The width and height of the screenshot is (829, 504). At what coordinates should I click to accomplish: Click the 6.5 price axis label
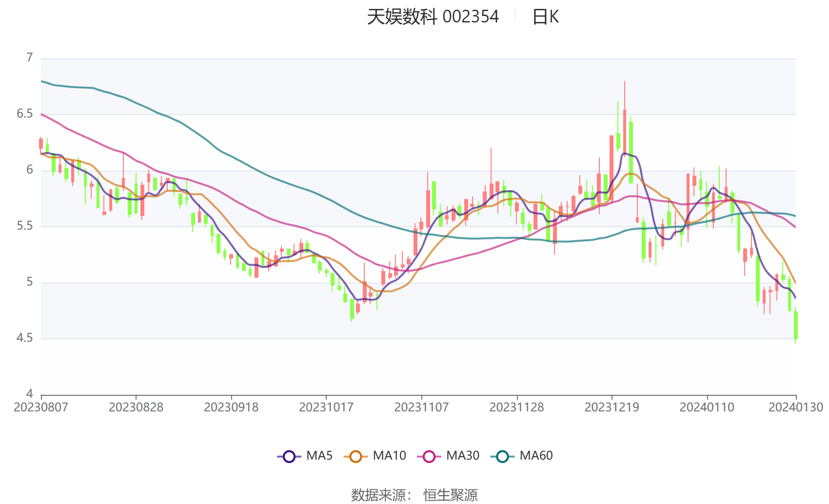pos(25,114)
